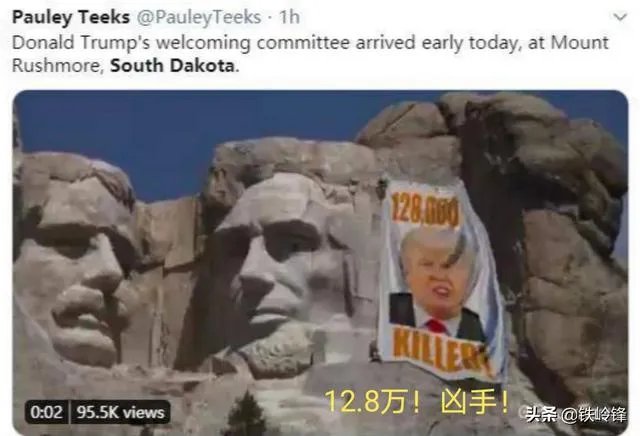This screenshot has height=436, width=640.
Task: Open Pauley Teeks profile from display name
Action: pos(71,17)
